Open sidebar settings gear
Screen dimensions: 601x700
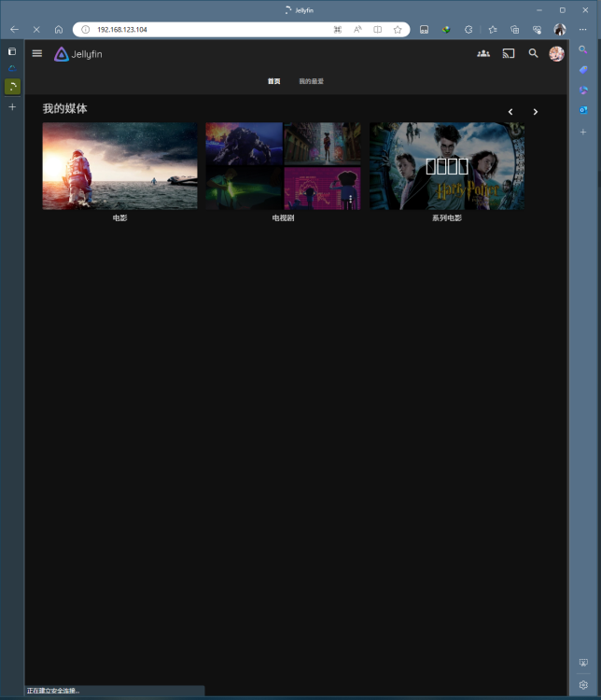point(583,685)
